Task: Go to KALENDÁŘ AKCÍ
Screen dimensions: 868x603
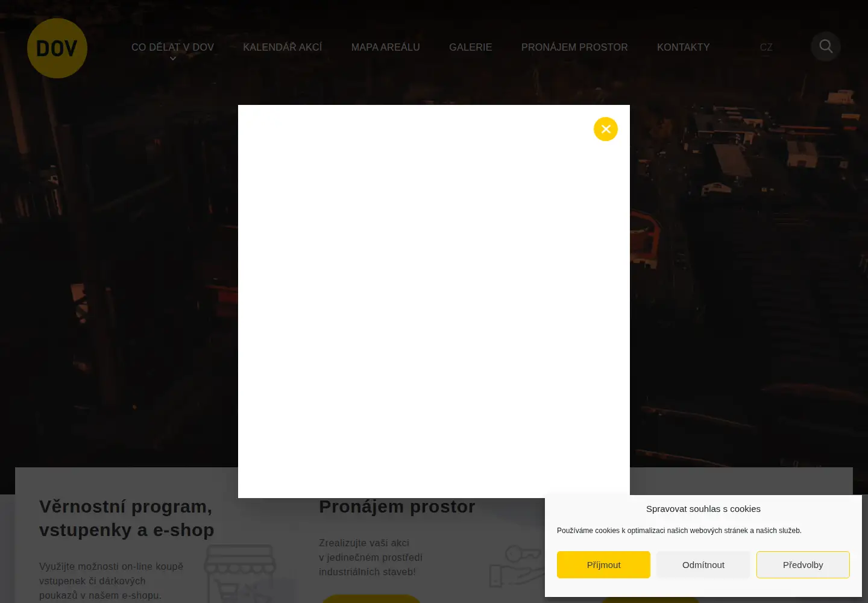Action: (x=283, y=47)
